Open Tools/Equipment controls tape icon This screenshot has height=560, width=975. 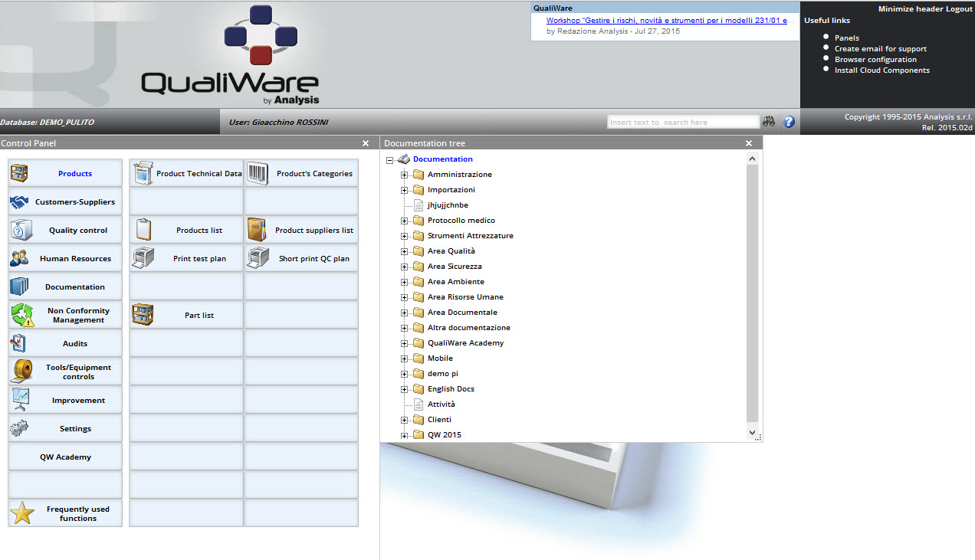21,372
